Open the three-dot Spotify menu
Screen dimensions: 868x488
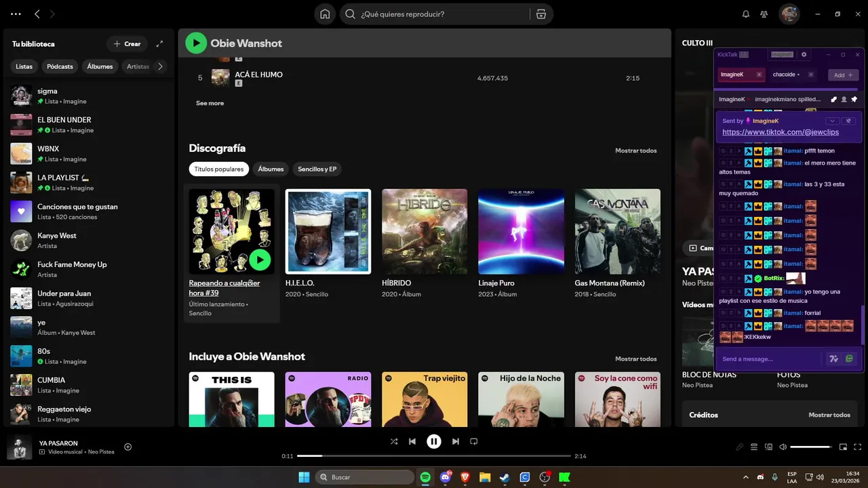[16, 14]
